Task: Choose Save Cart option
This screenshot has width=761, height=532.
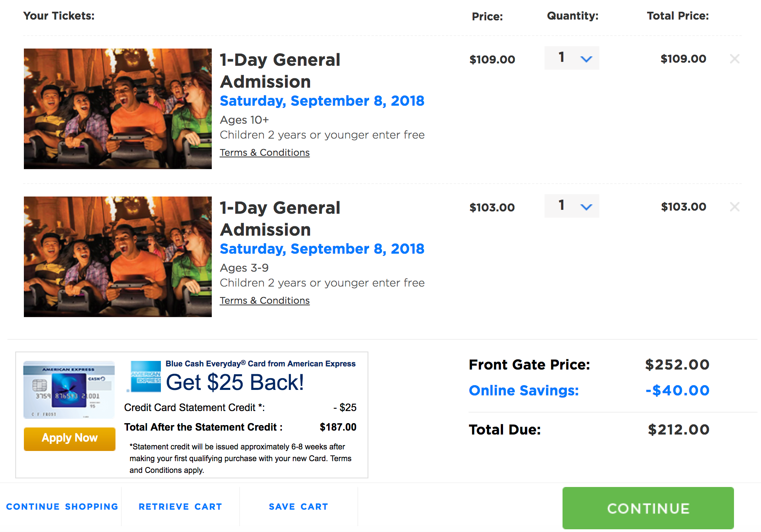Action: 298,507
